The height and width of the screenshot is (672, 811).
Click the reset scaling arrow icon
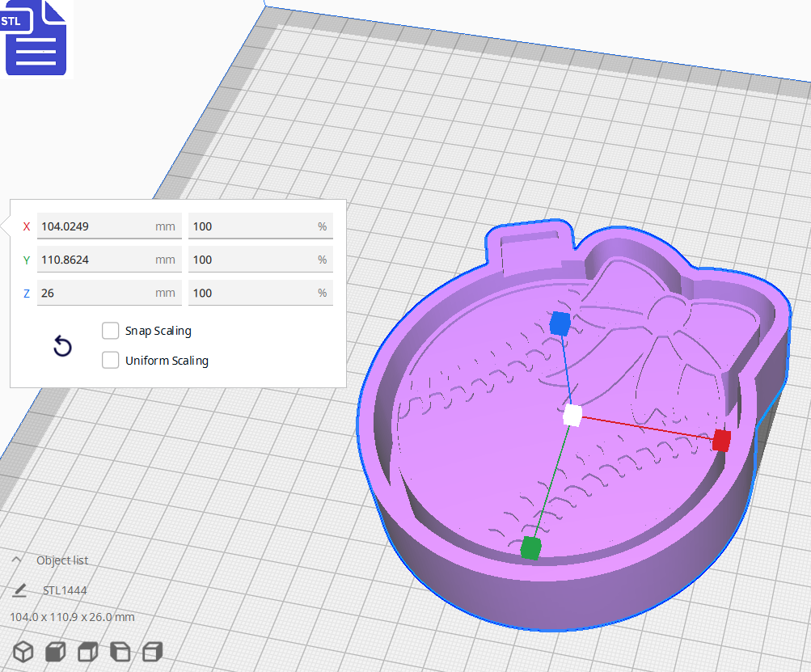coord(62,346)
